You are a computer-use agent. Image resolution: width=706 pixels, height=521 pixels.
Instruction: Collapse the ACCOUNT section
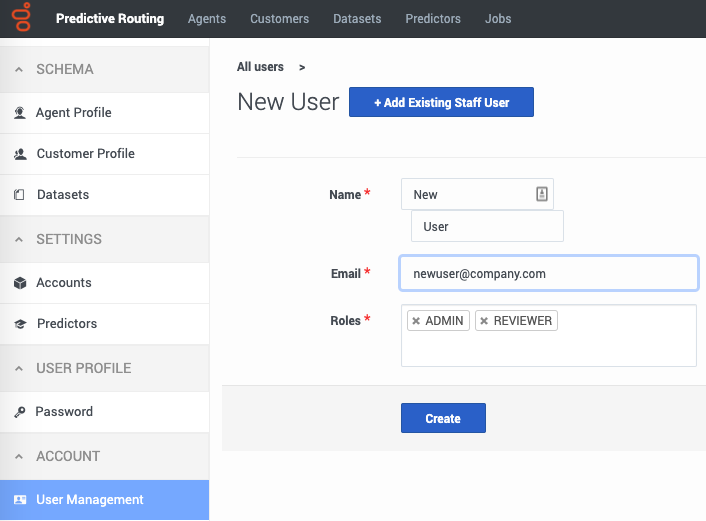(19, 456)
